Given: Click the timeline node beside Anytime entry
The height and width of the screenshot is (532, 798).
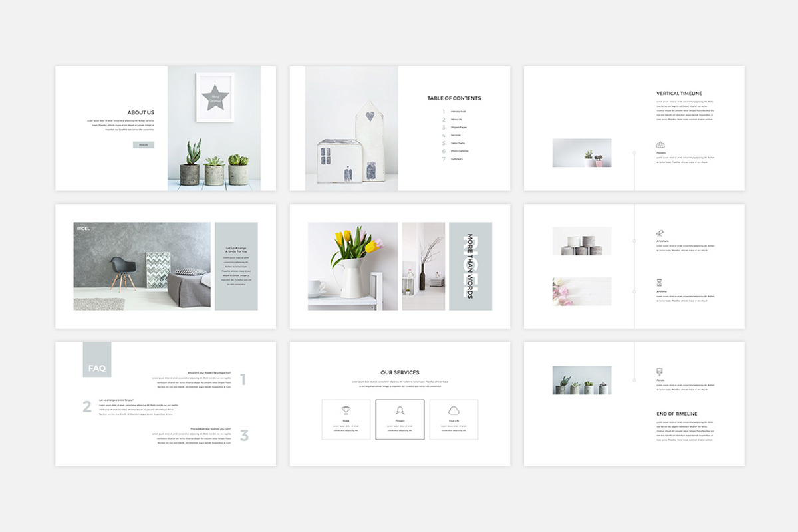Looking at the screenshot, I should [x=634, y=291].
